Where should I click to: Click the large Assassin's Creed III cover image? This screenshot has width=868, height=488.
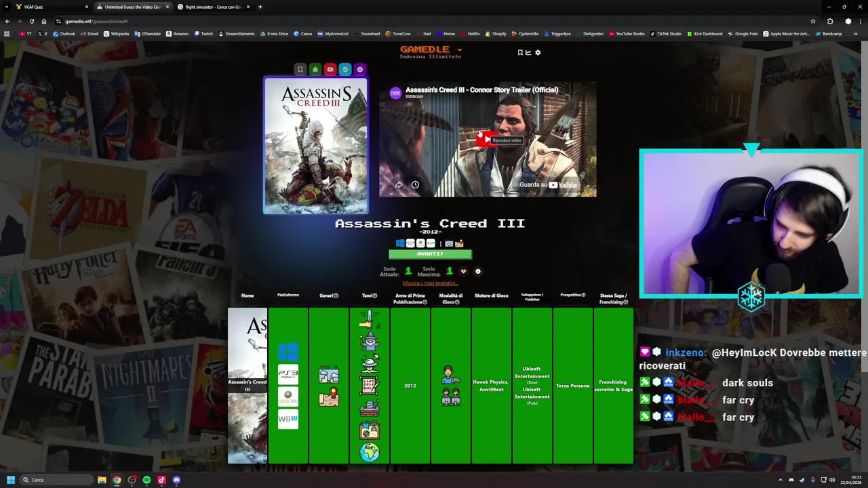pos(316,146)
